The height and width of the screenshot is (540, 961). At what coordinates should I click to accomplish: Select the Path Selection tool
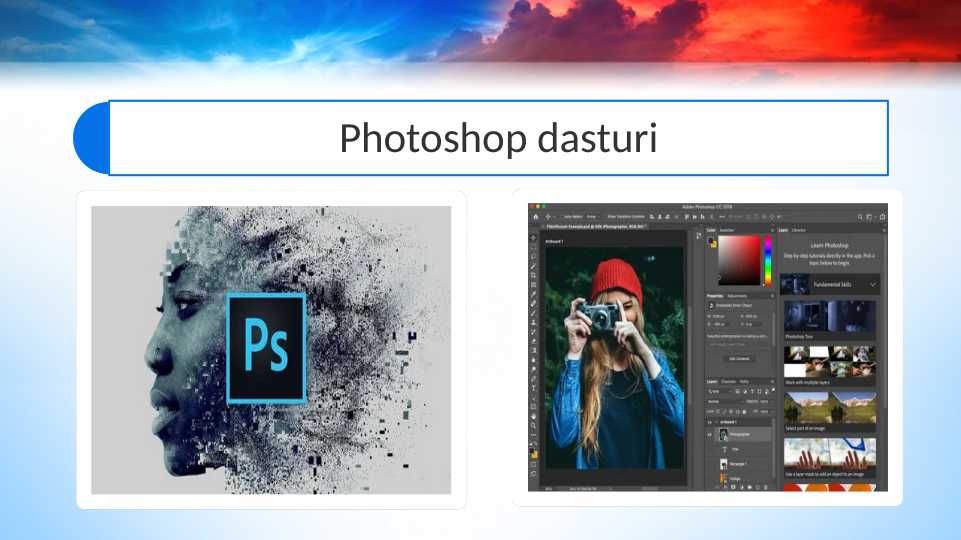click(533, 397)
